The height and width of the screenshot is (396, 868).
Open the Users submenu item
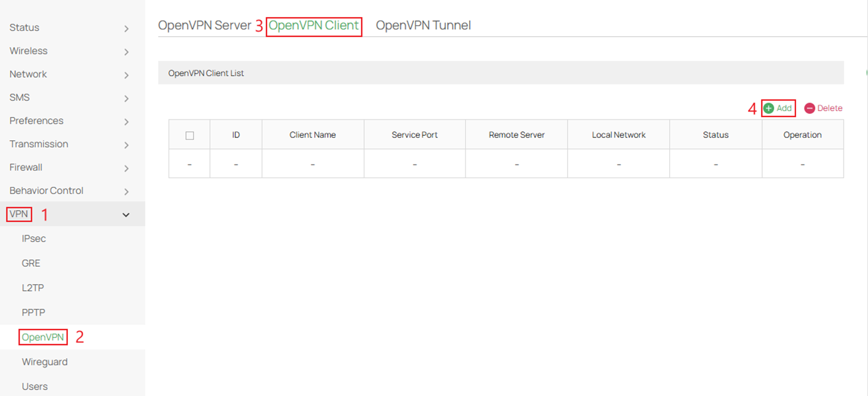35,387
